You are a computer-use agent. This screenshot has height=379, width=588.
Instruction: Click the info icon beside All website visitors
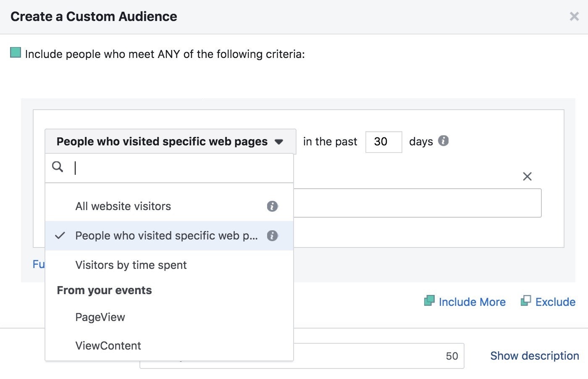tap(272, 206)
